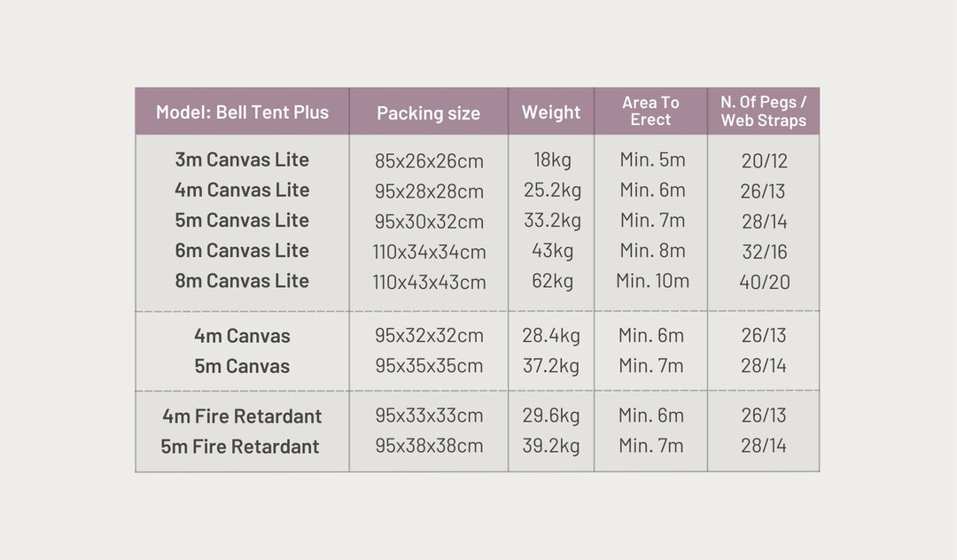Select the 39.2kg weight cell
This screenshot has height=560, width=957.
(551, 446)
